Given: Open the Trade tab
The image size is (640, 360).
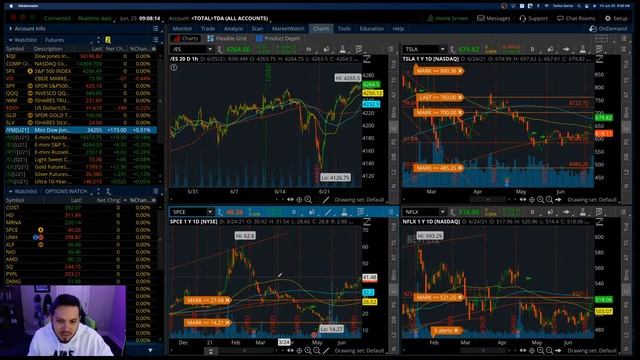Looking at the screenshot, I should pos(208,29).
